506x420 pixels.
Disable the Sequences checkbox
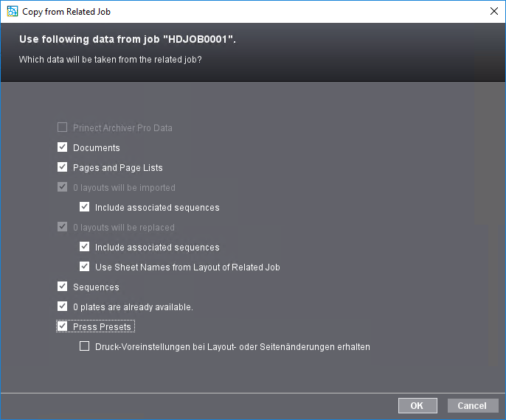62,287
